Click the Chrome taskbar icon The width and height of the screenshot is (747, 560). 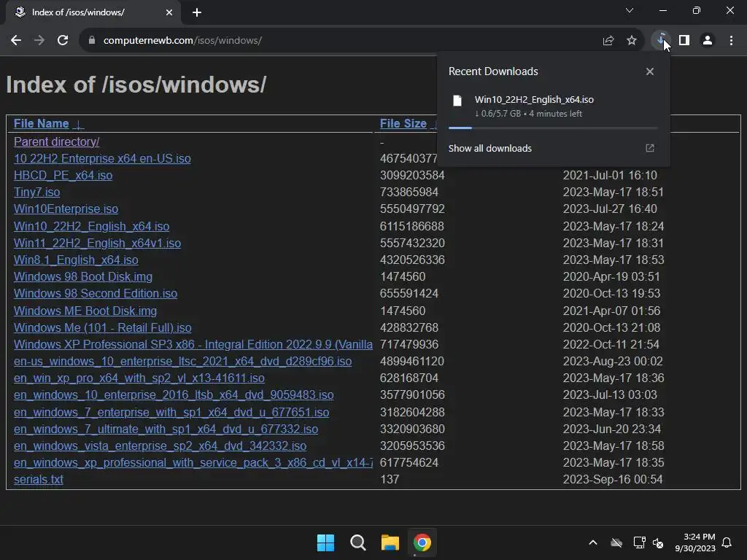422,542
